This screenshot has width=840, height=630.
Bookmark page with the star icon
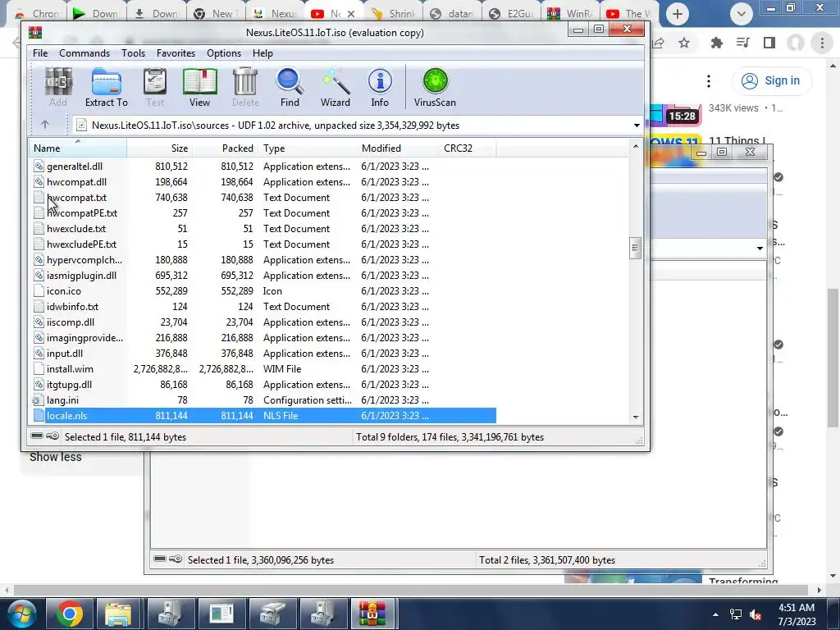pos(684,43)
